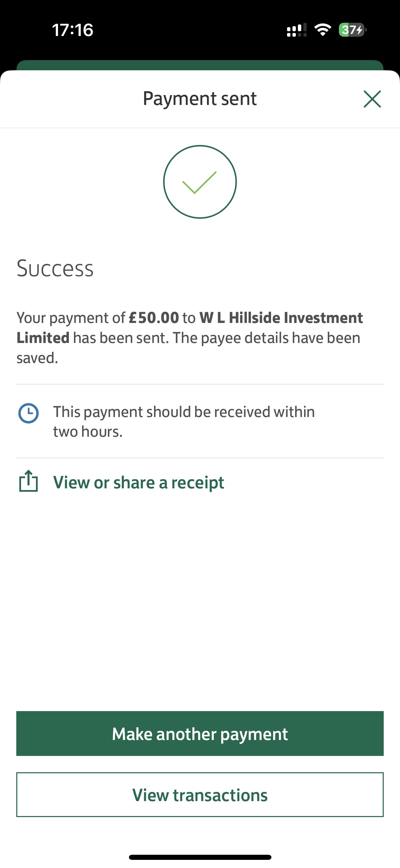Image resolution: width=400 pixels, height=868 pixels.
Task: Click the W L Hillside Investment payee name
Action: (281, 318)
